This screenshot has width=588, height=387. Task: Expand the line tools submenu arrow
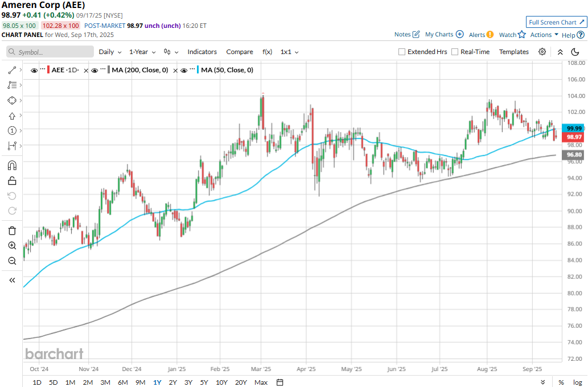coord(20,70)
